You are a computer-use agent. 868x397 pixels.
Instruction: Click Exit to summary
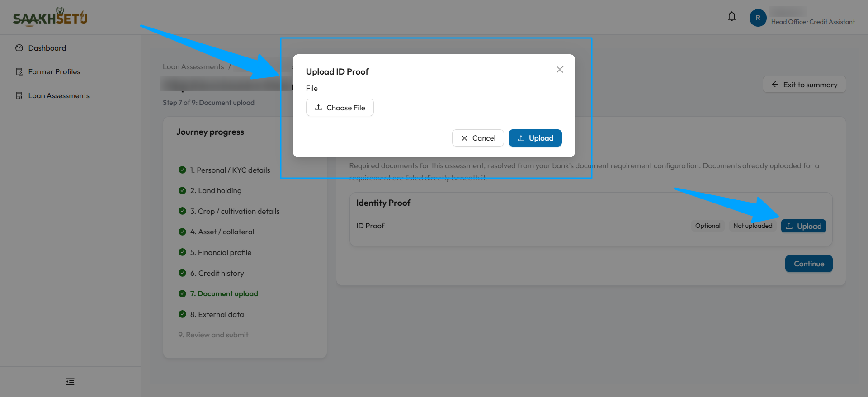[x=804, y=85]
